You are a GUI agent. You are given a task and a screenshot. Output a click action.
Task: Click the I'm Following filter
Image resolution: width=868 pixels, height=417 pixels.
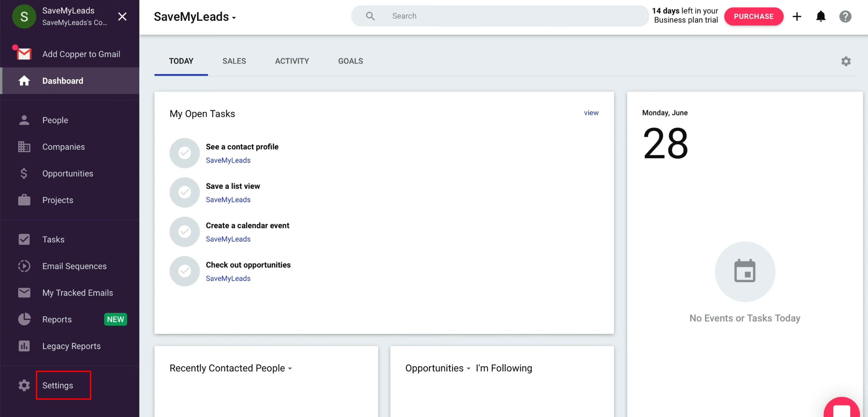[x=504, y=368]
